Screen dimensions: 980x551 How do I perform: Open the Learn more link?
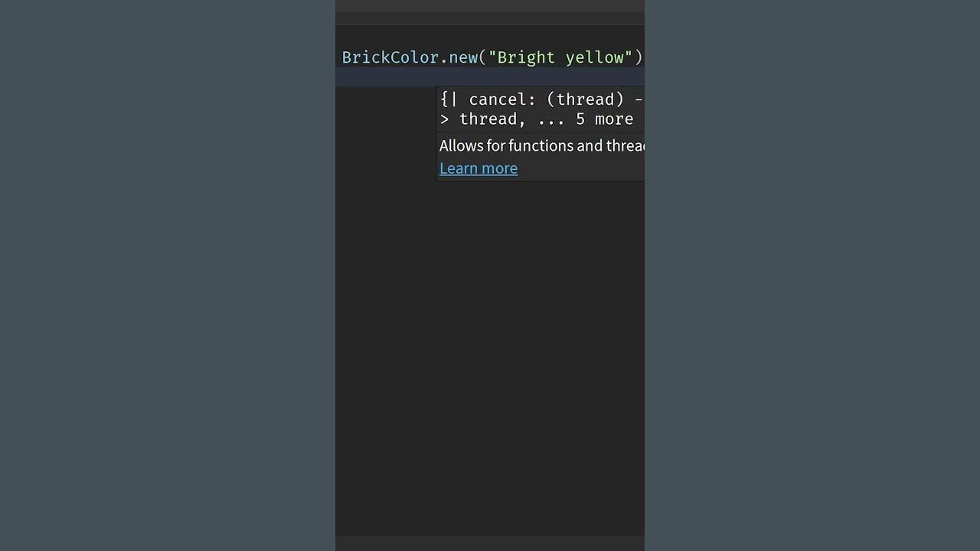[x=478, y=168]
